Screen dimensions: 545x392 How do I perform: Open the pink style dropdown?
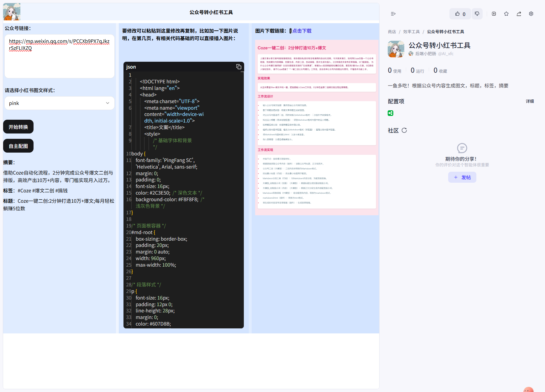[60, 103]
